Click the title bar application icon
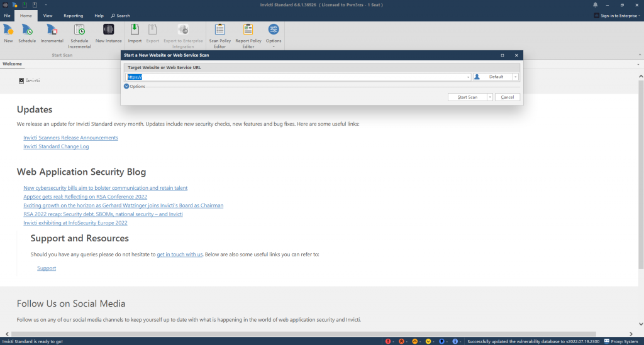Viewport: 644px width, 345px height. [x=5, y=5]
